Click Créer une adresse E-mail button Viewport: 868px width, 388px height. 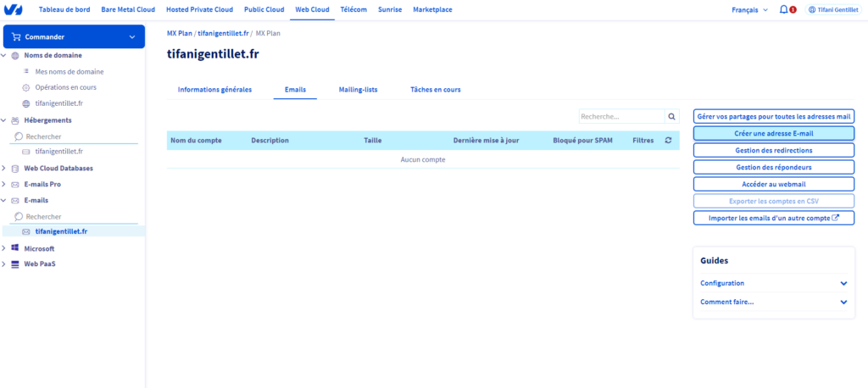[773, 133]
